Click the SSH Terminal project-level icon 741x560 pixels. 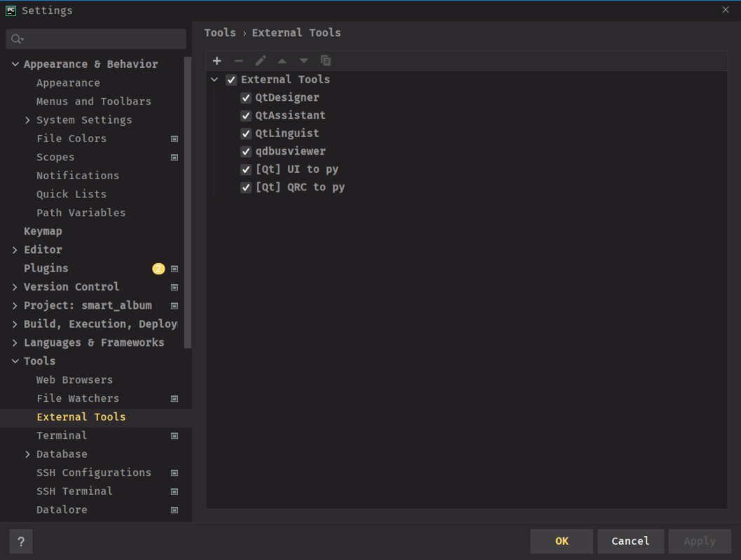174,491
